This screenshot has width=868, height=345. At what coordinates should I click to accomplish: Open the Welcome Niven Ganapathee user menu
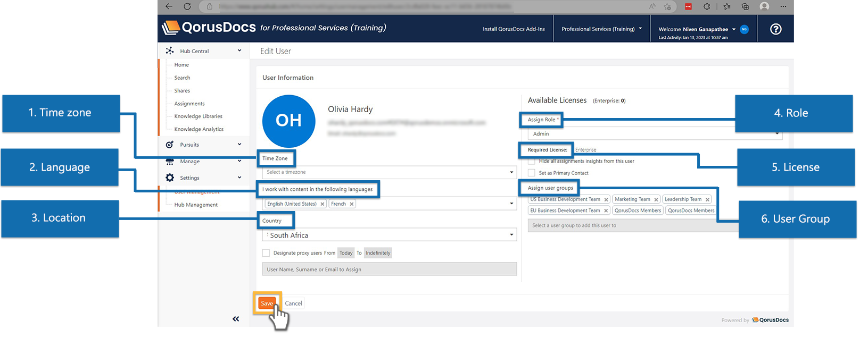(x=697, y=29)
